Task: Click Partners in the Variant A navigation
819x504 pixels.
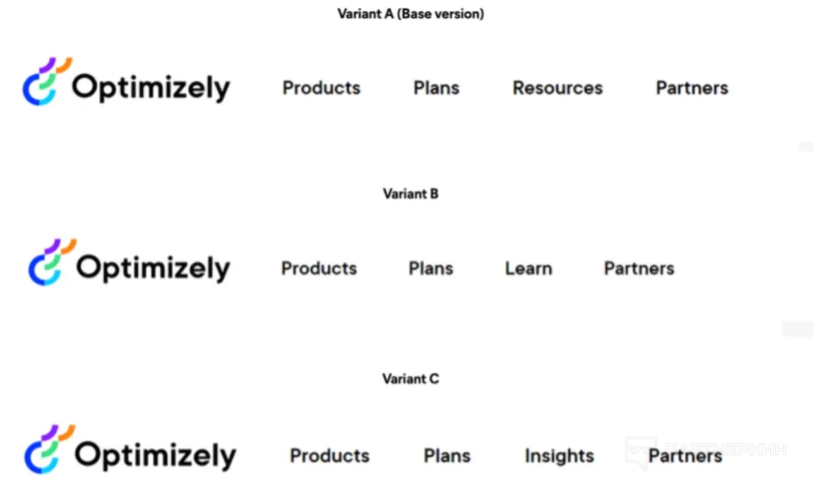Action: pyautogui.click(x=692, y=88)
